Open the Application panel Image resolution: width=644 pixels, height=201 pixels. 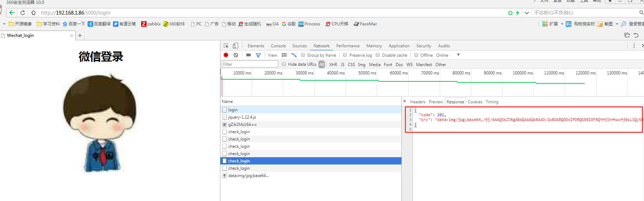coord(399,46)
